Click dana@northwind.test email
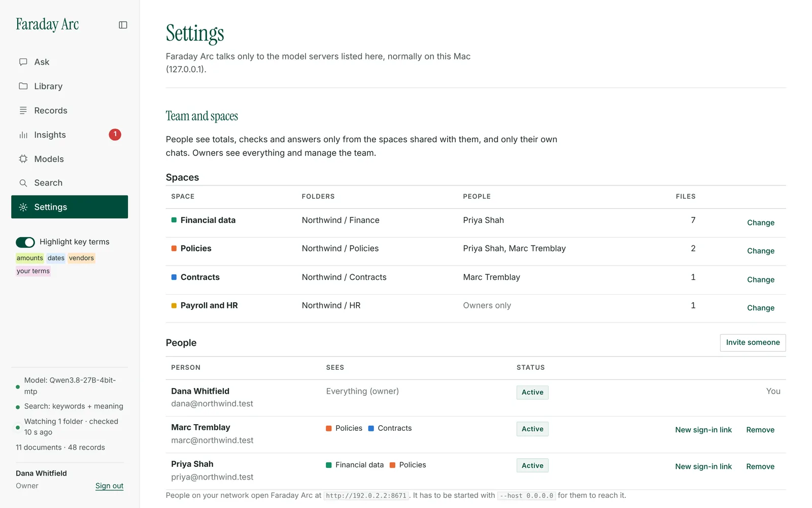 click(212, 404)
